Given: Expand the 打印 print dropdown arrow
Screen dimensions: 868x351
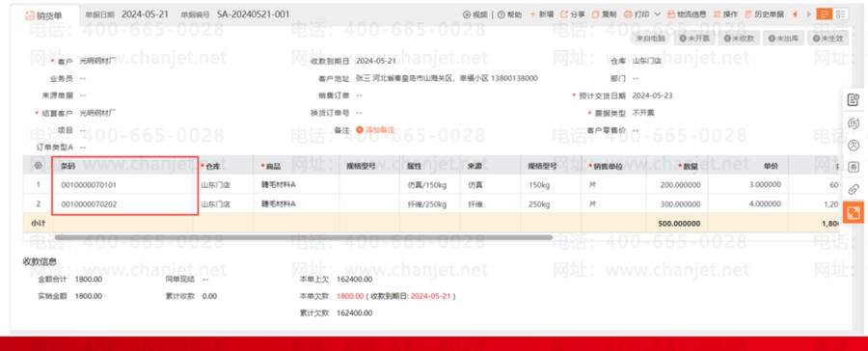Looking at the screenshot, I should click(657, 14).
